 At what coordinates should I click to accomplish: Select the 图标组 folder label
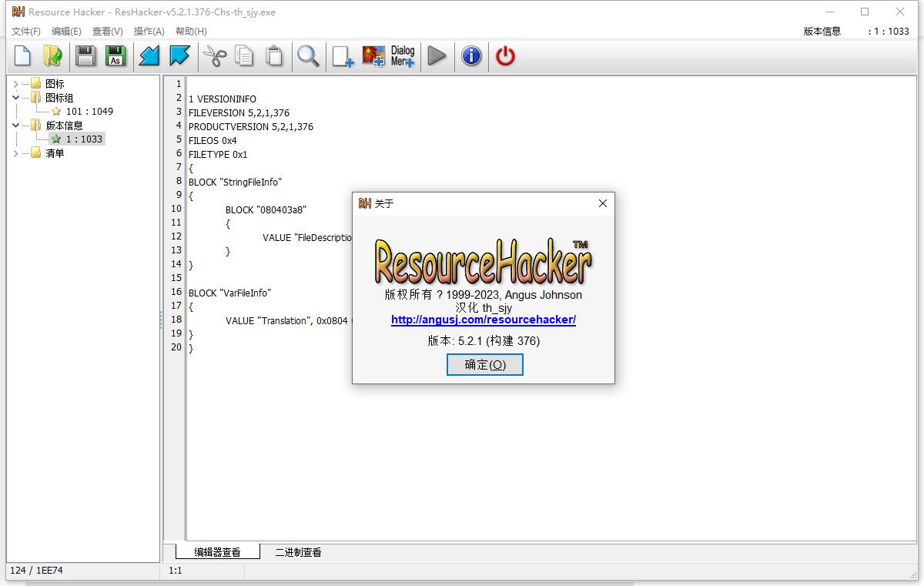click(x=59, y=98)
